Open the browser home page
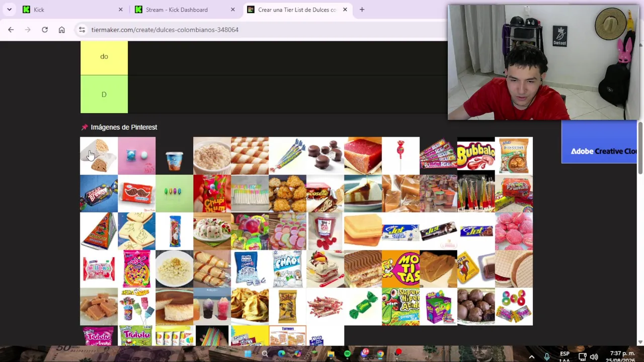 point(61,30)
